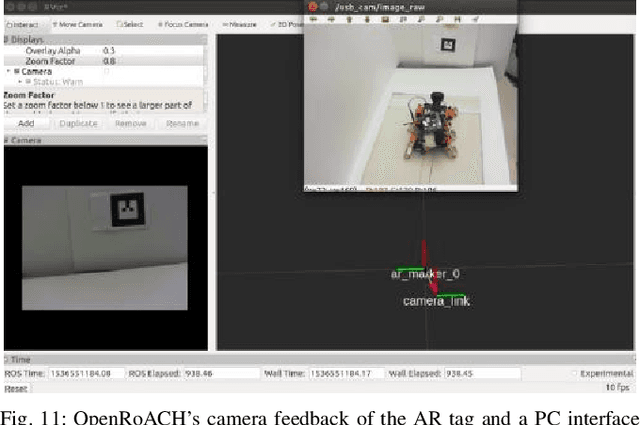This screenshot has width=640, height=425.
Task: Click the Remove button
Action: (x=131, y=123)
